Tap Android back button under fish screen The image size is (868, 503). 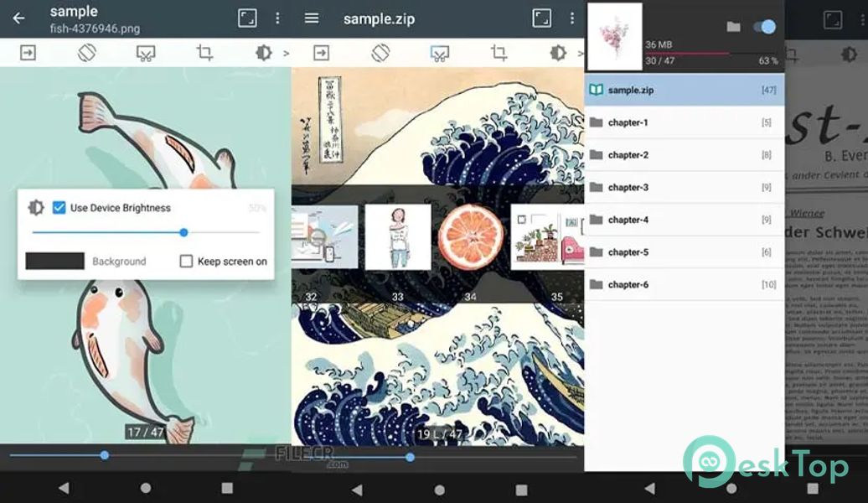pos(65,488)
